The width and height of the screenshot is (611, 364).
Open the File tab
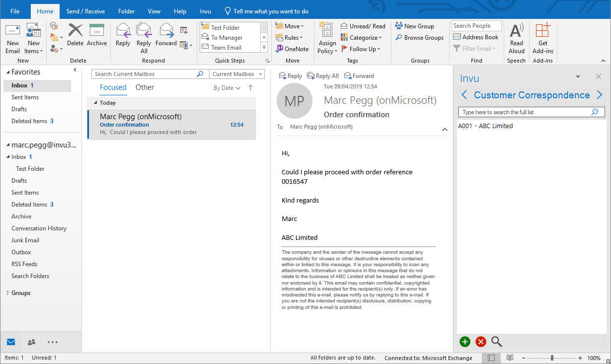(x=15, y=11)
